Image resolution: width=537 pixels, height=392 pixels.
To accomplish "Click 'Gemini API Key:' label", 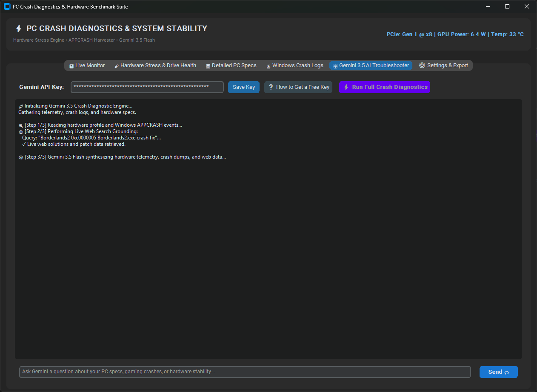I will [x=42, y=87].
